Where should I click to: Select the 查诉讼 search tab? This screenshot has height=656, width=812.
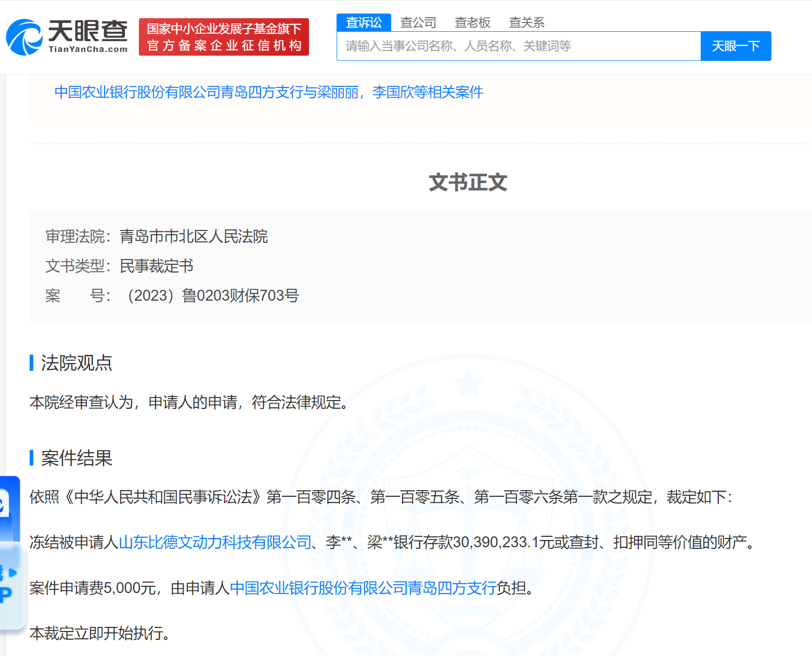364,22
